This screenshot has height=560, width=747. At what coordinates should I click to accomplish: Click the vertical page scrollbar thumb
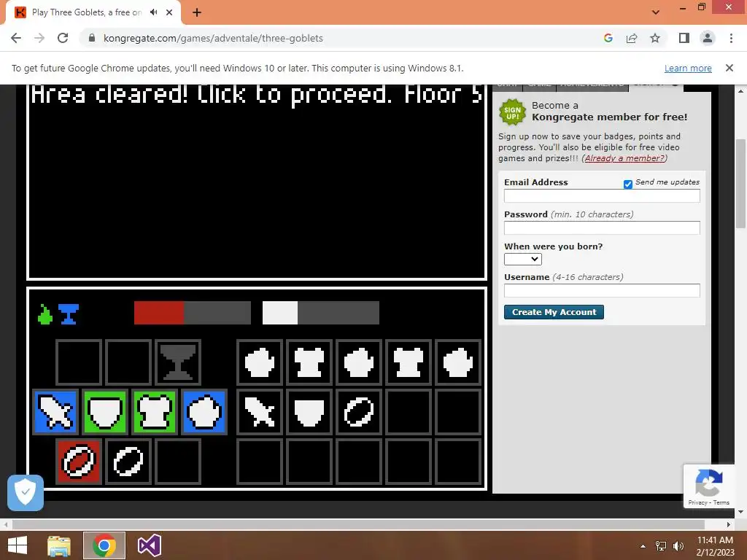[x=740, y=184]
